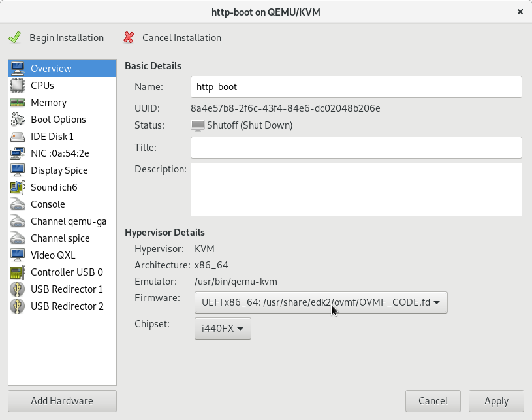Image resolution: width=532 pixels, height=420 pixels.
Task: Open Boot Options configuration
Action: point(58,119)
